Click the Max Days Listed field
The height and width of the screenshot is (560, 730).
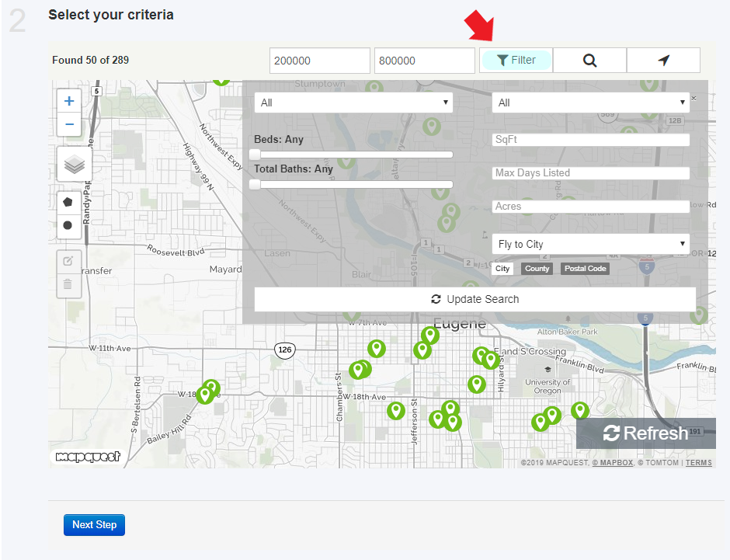[591, 172]
